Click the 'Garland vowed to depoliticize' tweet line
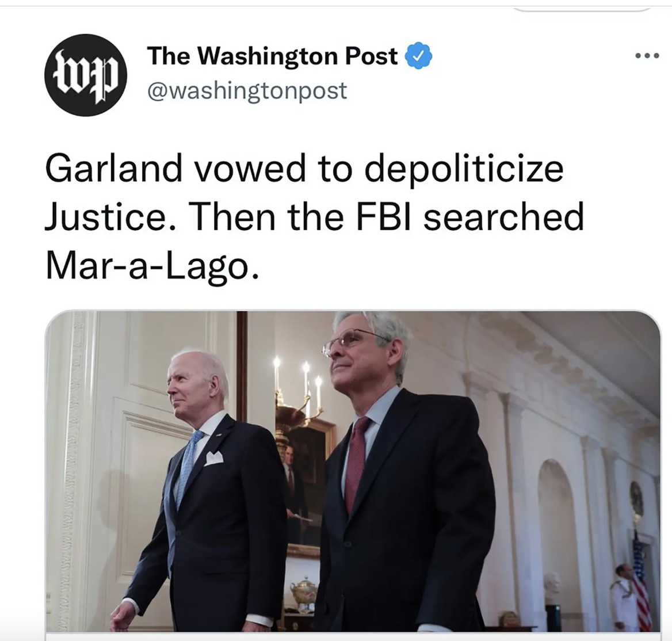Image resolution: width=672 pixels, height=641 pixels. point(304,169)
